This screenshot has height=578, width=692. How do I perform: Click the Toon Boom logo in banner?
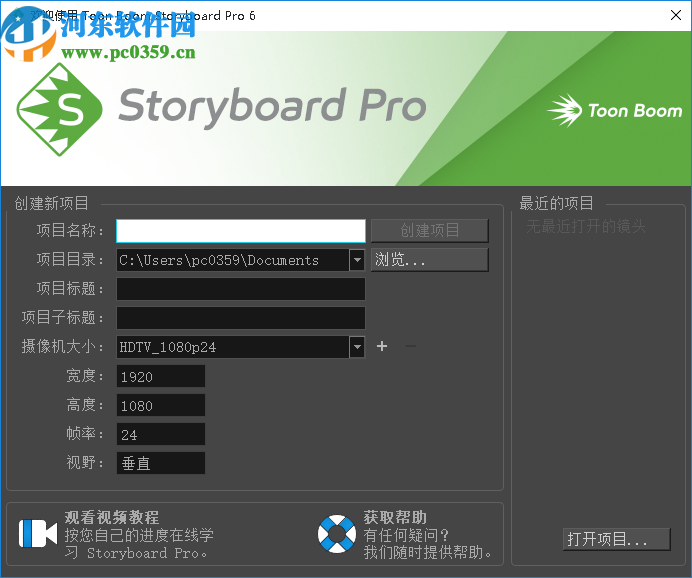tap(614, 110)
